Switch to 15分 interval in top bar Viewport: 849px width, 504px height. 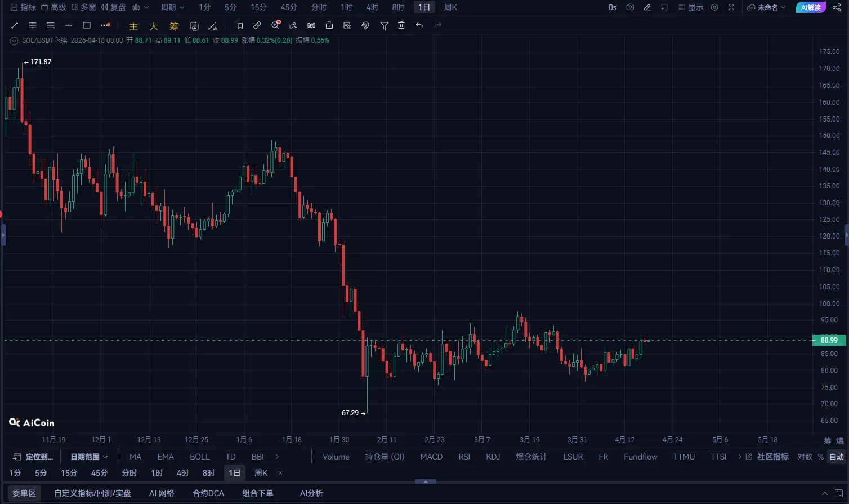click(259, 7)
